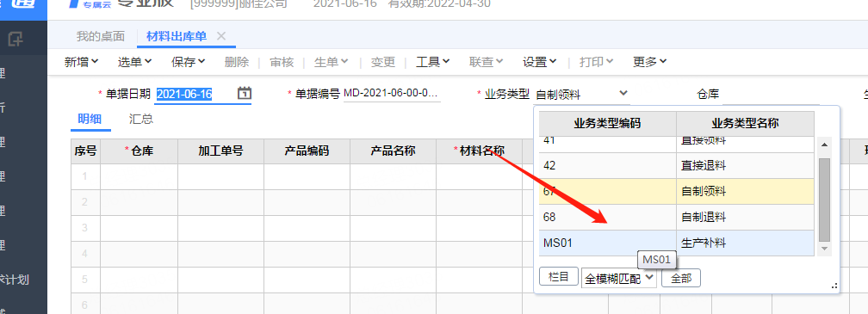
Task: Click the scroll-down arrow in type list
Action: (x=824, y=249)
